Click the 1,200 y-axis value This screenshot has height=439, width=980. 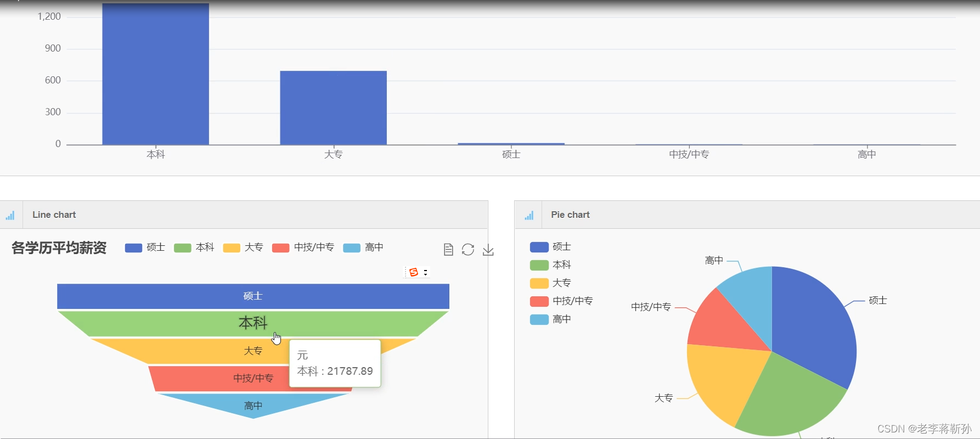click(x=49, y=16)
